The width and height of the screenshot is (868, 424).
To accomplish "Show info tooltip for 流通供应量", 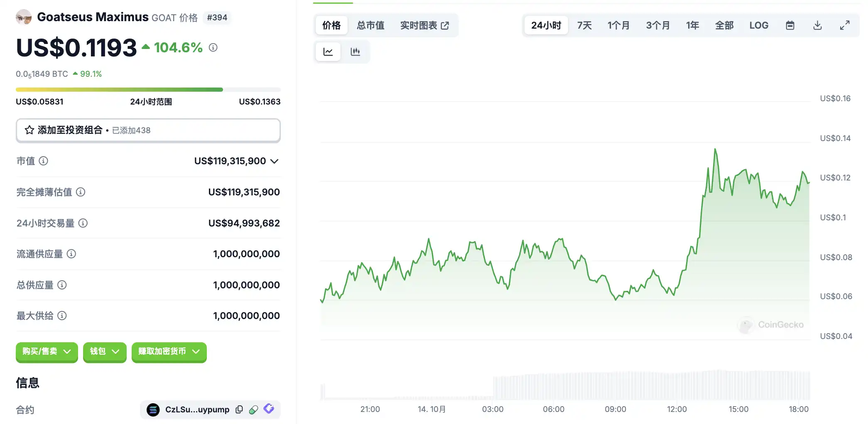I will [x=71, y=254].
